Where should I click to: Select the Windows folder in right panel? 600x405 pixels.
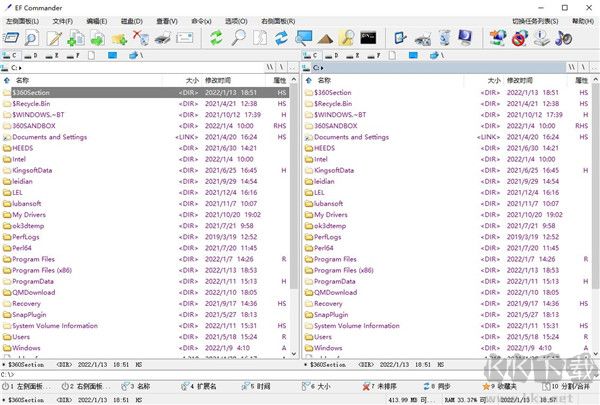328,348
